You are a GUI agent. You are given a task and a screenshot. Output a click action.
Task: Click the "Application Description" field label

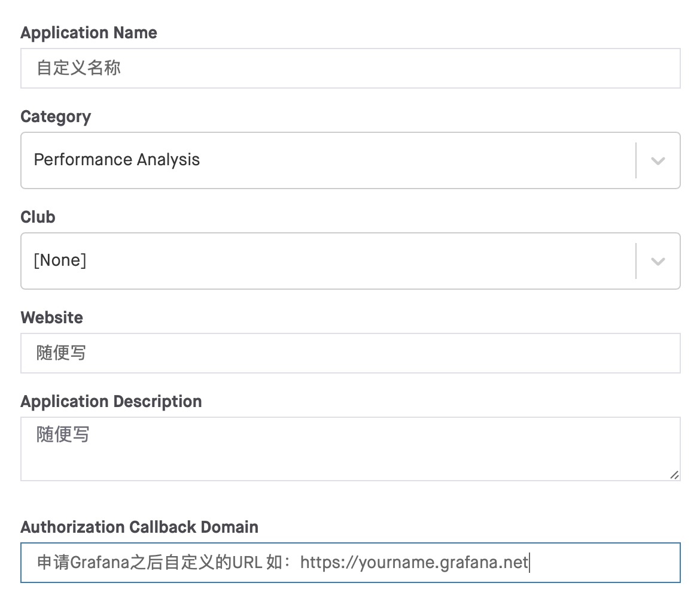click(x=111, y=401)
